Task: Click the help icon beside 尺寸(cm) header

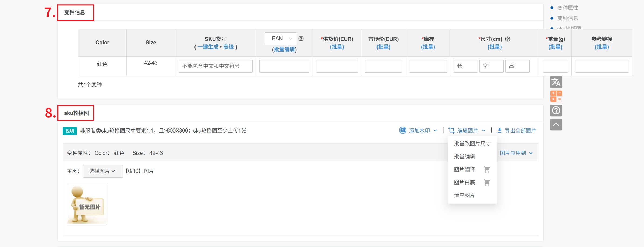Action: point(508,39)
